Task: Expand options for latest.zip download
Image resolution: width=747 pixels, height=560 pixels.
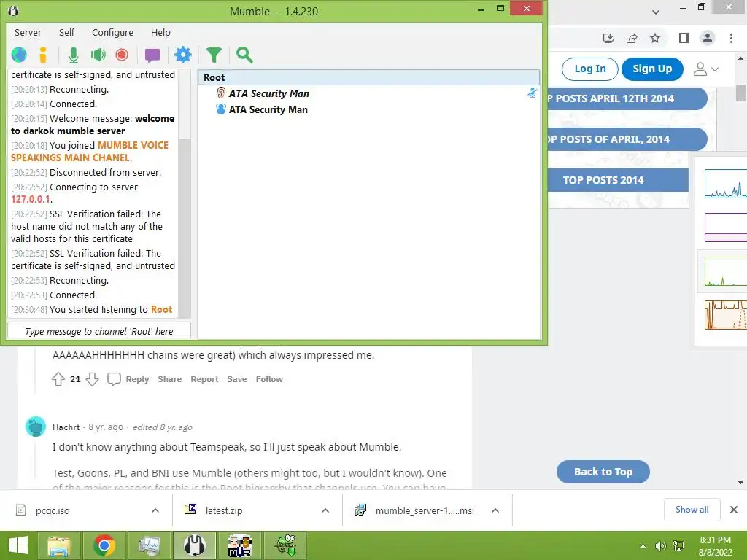Action: point(325,510)
